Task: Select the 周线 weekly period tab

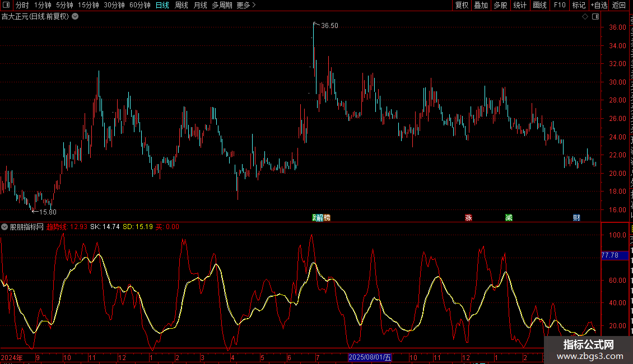Action: [x=181, y=5]
